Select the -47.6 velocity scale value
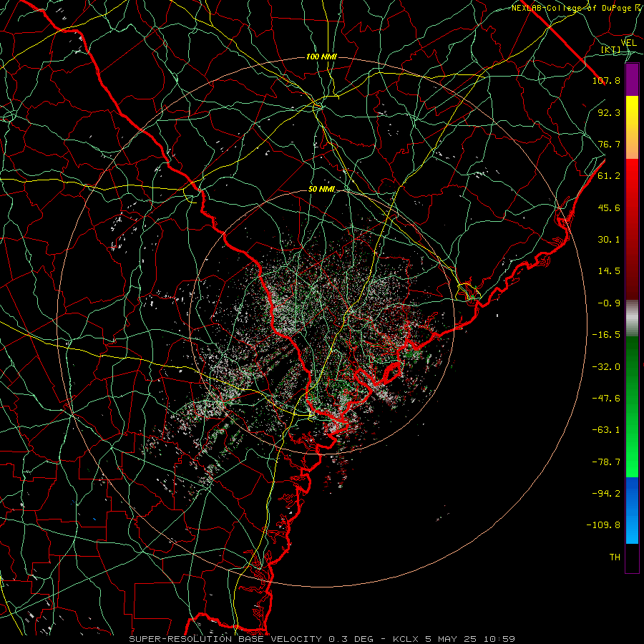The image size is (644, 644). pos(606,399)
